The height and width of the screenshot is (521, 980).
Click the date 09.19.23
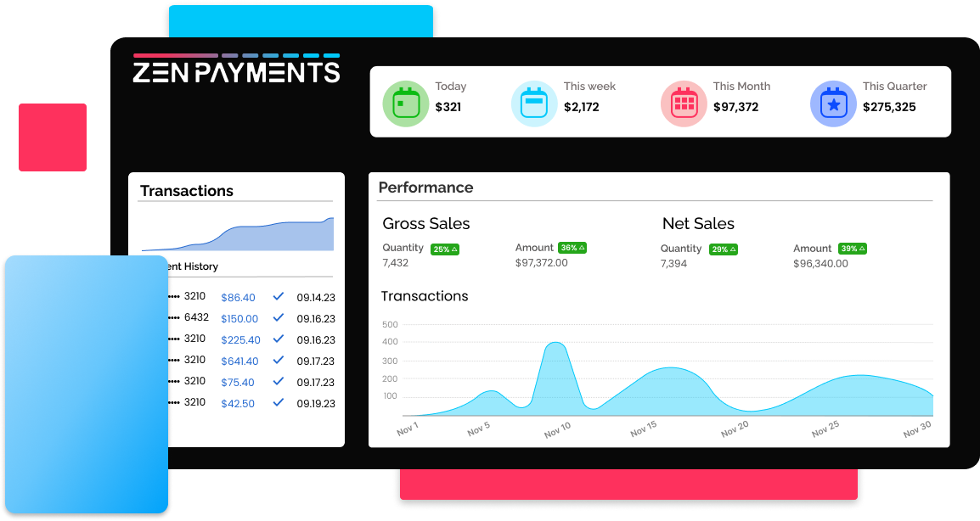click(x=316, y=404)
